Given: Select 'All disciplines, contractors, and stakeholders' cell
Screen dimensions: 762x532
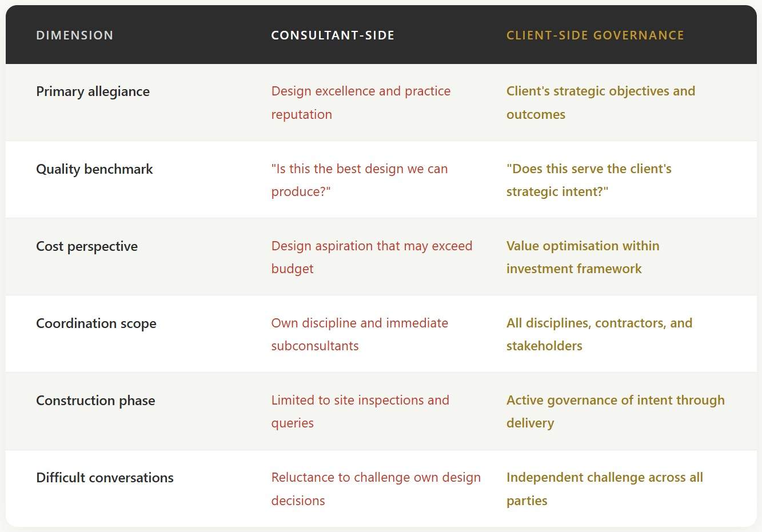Looking at the screenshot, I should point(599,334).
